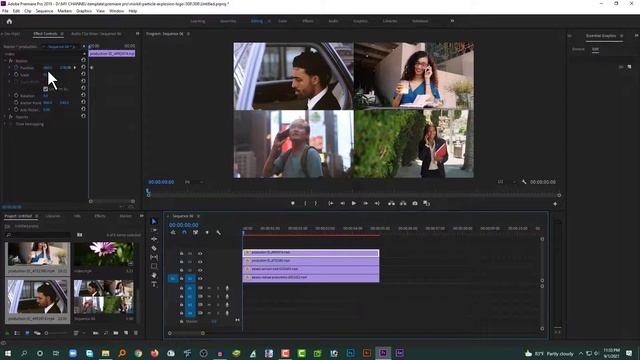Open workspace overflow chevron menu
This screenshot has height=360, width=640.
[x=452, y=21]
